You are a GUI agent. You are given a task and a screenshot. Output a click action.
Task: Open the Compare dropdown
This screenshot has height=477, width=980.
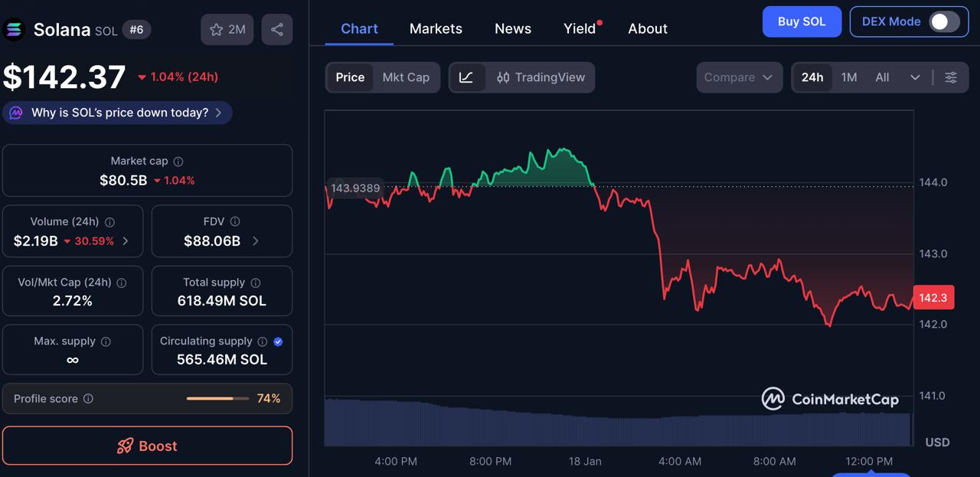738,77
